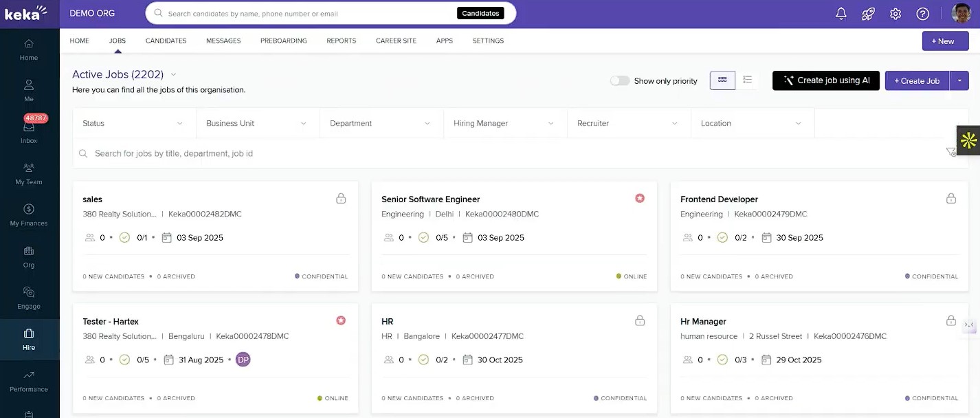Open the Tester - Hartex job title

click(x=111, y=321)
